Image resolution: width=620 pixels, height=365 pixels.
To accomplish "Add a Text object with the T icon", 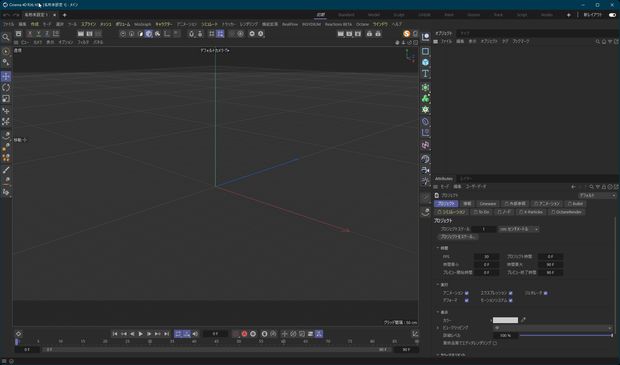I will point(425,74).
